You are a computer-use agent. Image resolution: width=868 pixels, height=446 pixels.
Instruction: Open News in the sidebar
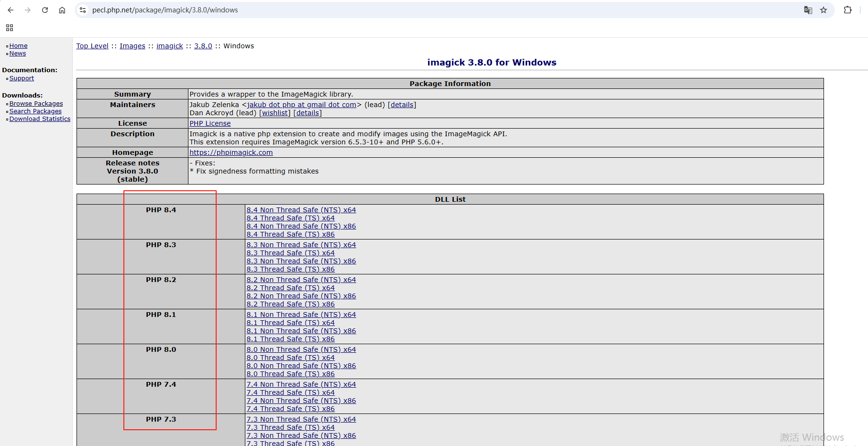[x=18, y=54]
